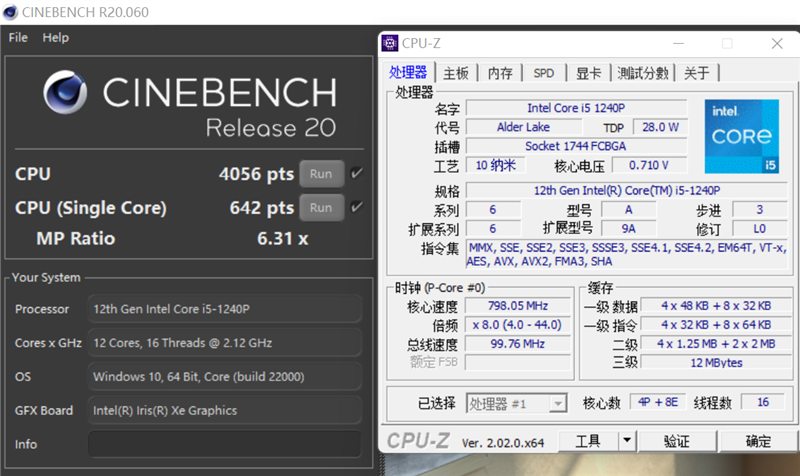Click the Cinebench title bar icon
Screen dimensions: 800x476
click(10, 12)
